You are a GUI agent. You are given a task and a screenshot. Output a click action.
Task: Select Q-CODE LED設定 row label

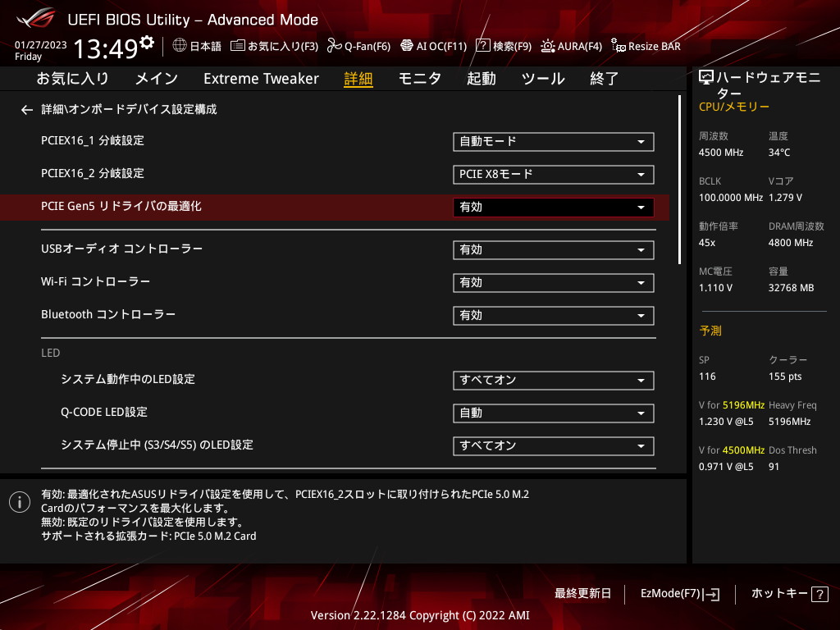point(104,412)
